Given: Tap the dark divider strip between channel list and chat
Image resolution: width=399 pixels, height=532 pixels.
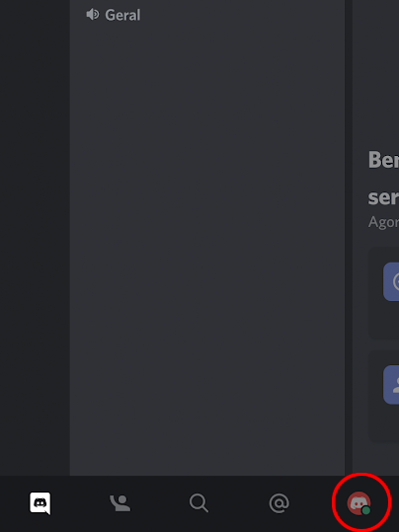Looking at the screenshot, I should [349, 238].
